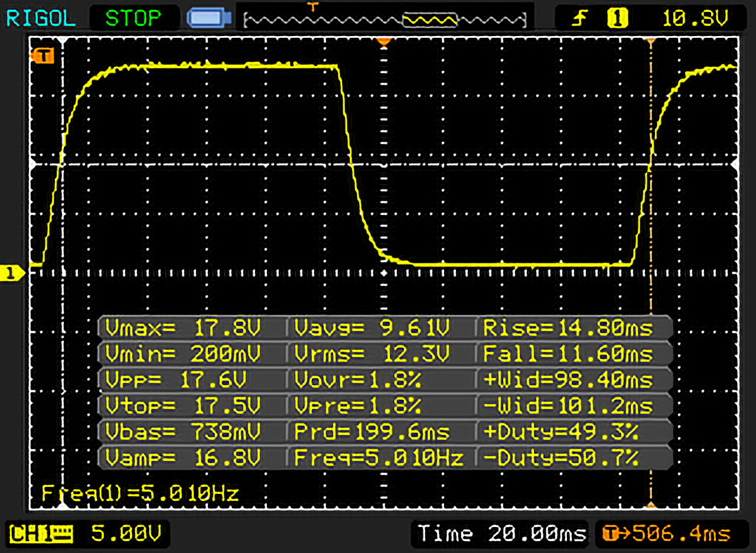Click the Vavg= 9.61V measurement
The height and width of the screenshot is (553, 756).
(x=372, y=327)
